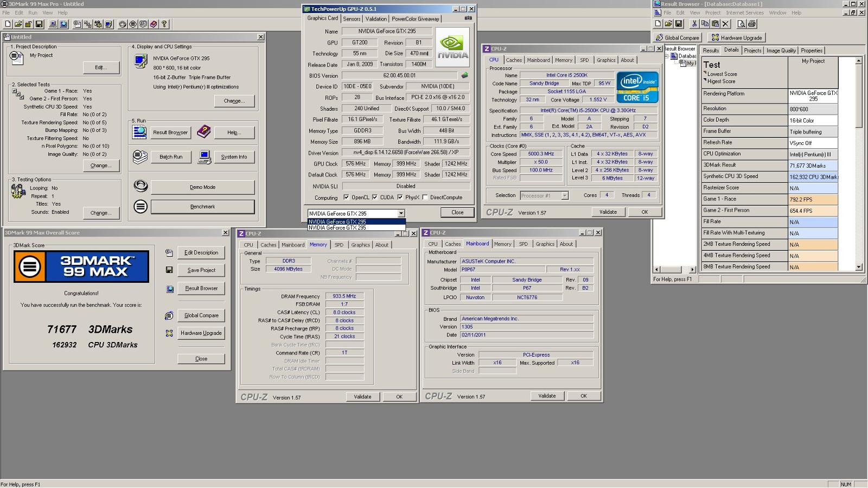Viewport: 868px width, 488px height.
Task: Click scroll-up arrow of Result Browser details list
Action: 859,60
